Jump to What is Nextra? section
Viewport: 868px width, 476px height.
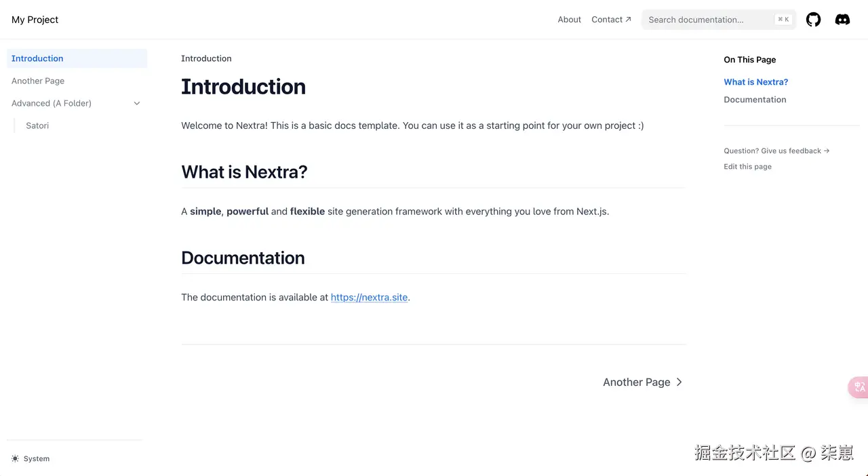pyautogui.click(x=755, y=82)
